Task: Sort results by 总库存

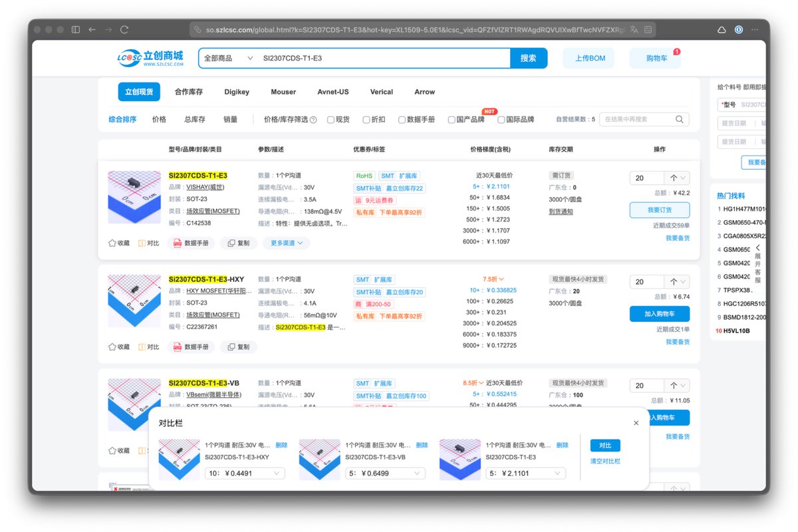Action: (195, 120)
